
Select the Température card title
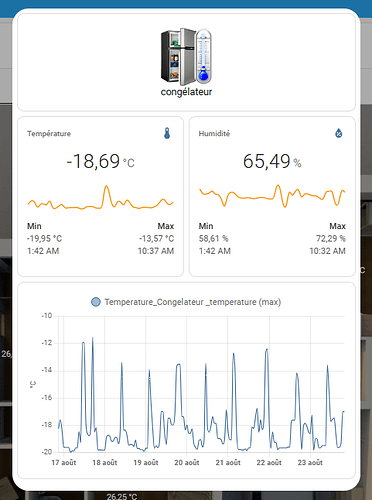(49, 134)
